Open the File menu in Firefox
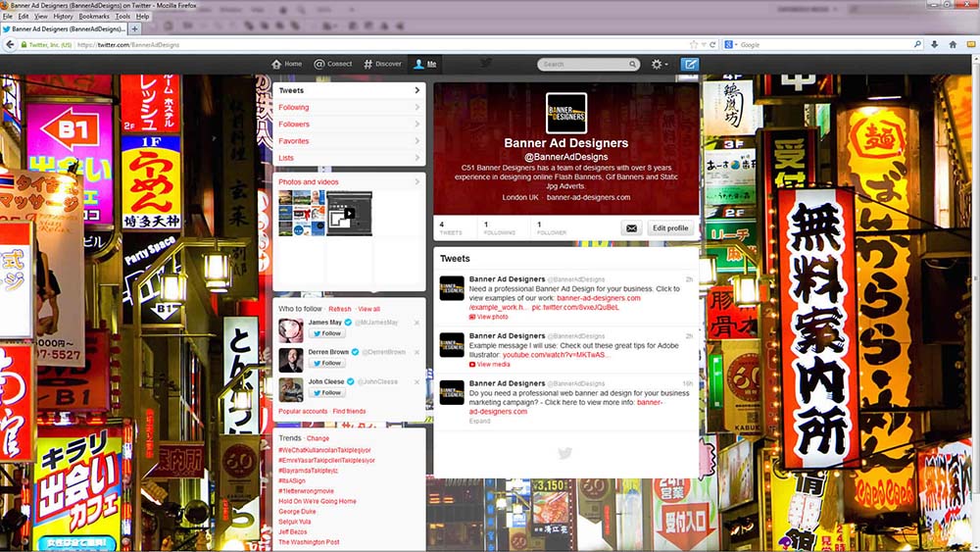The width and height of the screenshot is (980, 552). [8, 17]
